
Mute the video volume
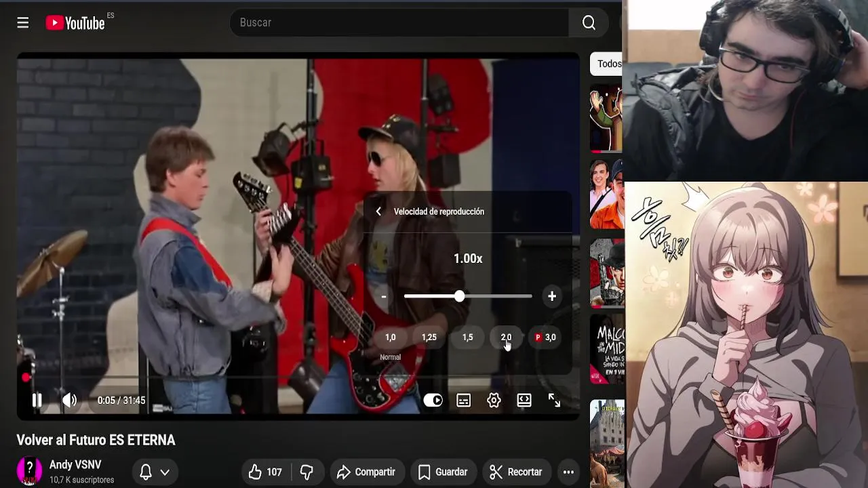(x=69, y=401)
